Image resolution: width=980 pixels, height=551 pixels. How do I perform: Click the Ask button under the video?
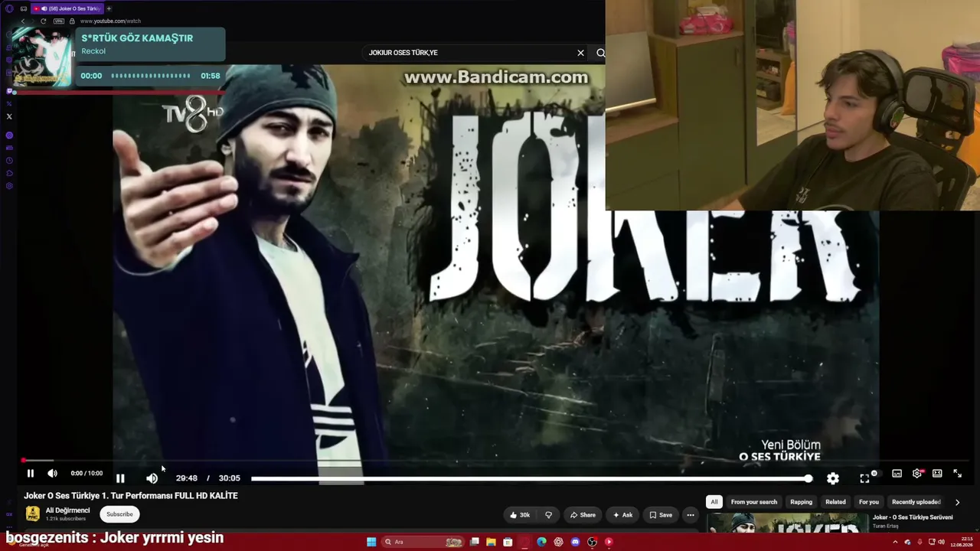pos(622,515)
